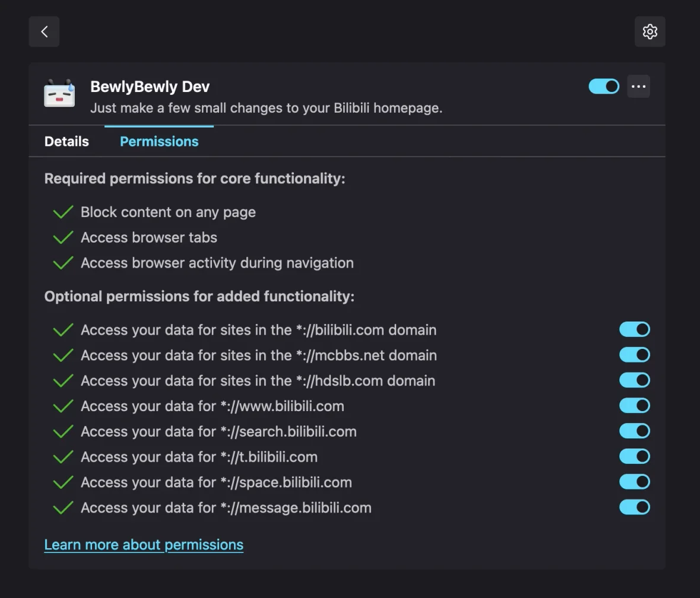The height and width of the screenshot is (598, 700).
Task: Toggle off *://hdslb.com domain permission
Action: tap(634, 380)
